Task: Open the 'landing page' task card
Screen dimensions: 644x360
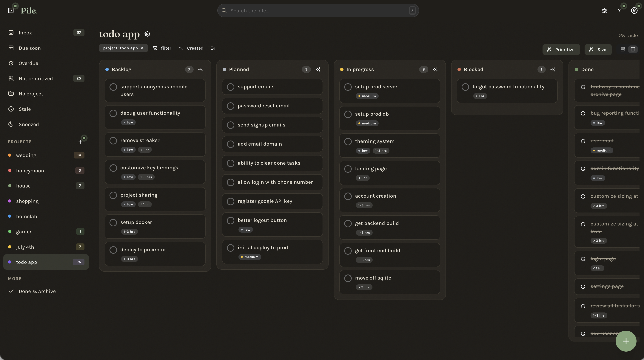Action: tap(389, 173)
